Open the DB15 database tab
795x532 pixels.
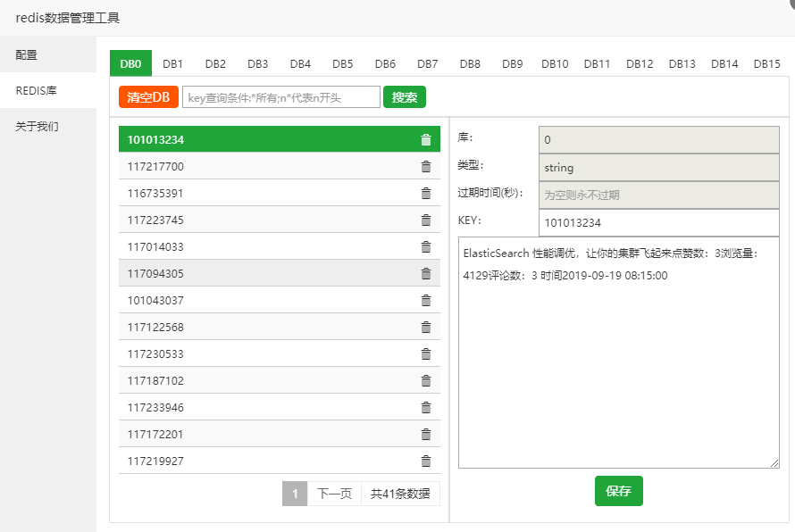766,63
